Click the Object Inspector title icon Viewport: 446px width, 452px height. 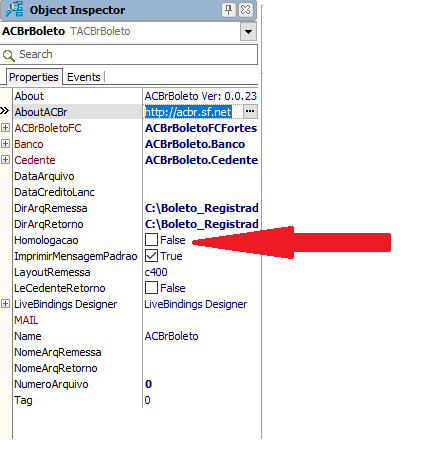coord(14,9)
